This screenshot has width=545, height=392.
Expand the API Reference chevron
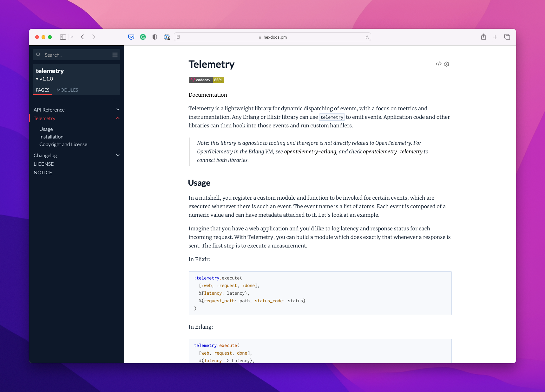(118, 110)
